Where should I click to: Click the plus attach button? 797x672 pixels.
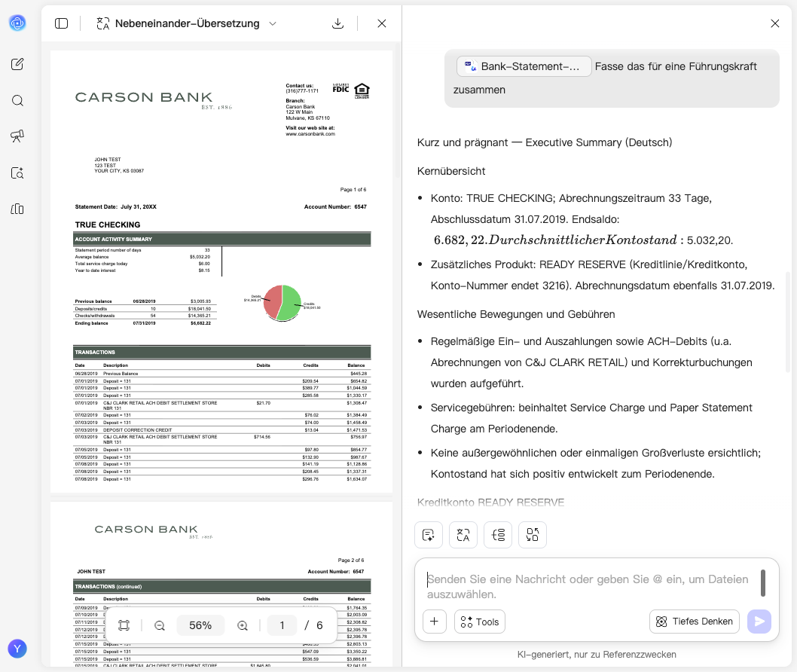(435, 622)
